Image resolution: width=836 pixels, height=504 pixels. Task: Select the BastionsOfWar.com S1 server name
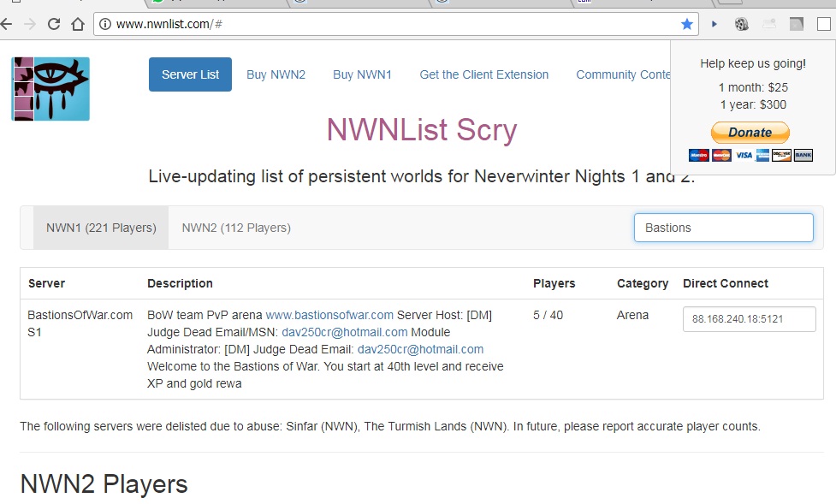(x=80, y=323)
